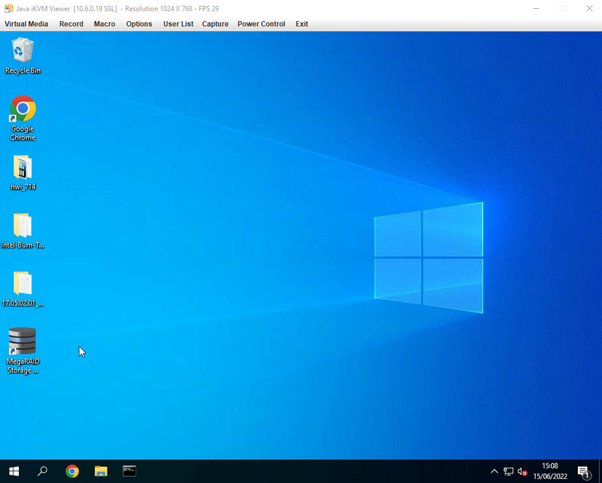This screenshot has height=483, width=602.
Task: Launch Chrome from the taskbar
Action: [x=72, y=471]
